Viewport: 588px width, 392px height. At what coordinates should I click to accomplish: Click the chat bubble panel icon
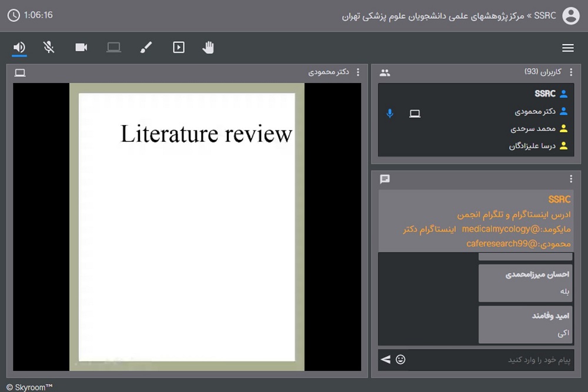pos(385,179)
